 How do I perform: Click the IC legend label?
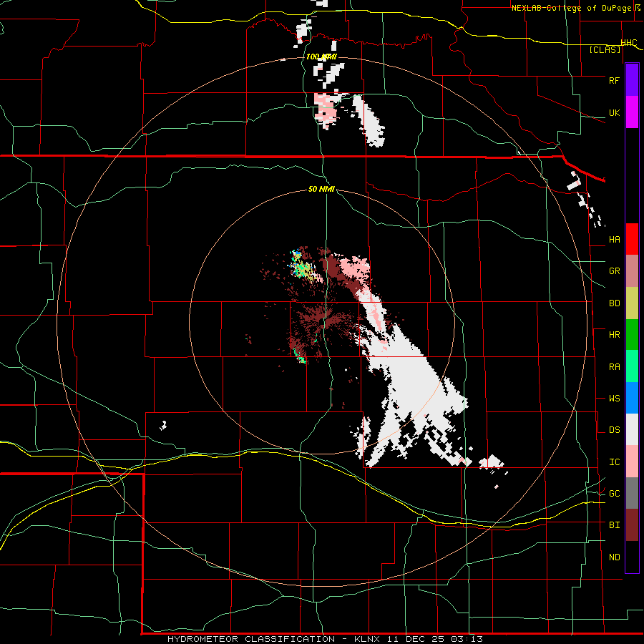(614, 462)
